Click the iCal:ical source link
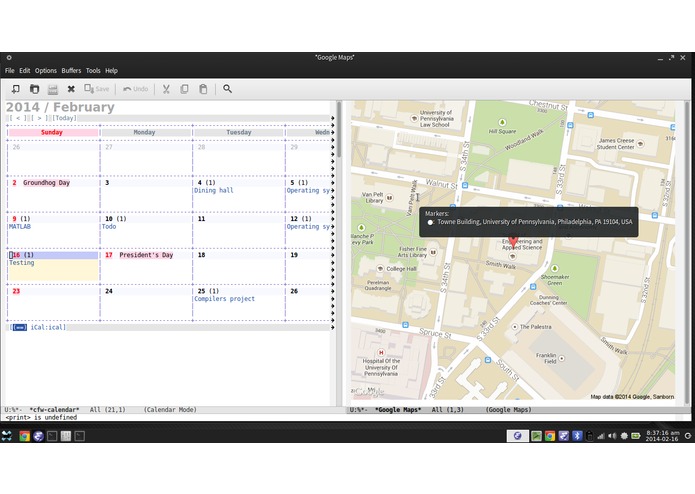The image size is (695, 494). pos(48,327)
